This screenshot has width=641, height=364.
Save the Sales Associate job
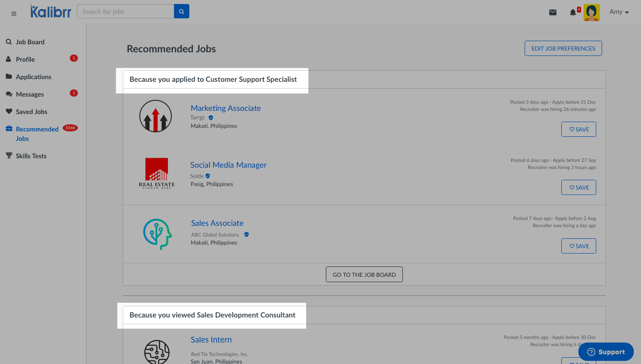pos(578,246)
